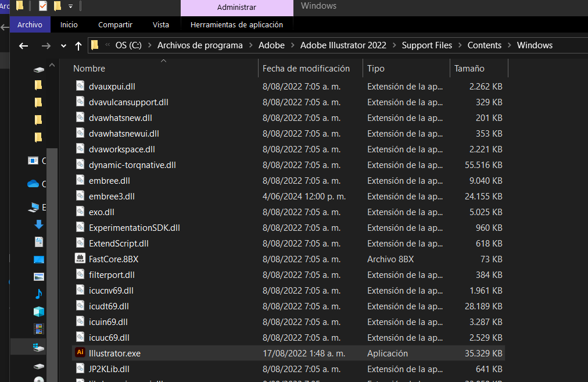Click the file icon beside JP2KLib.dll
This screenshot has height=382, width=588.
(80, 369)
